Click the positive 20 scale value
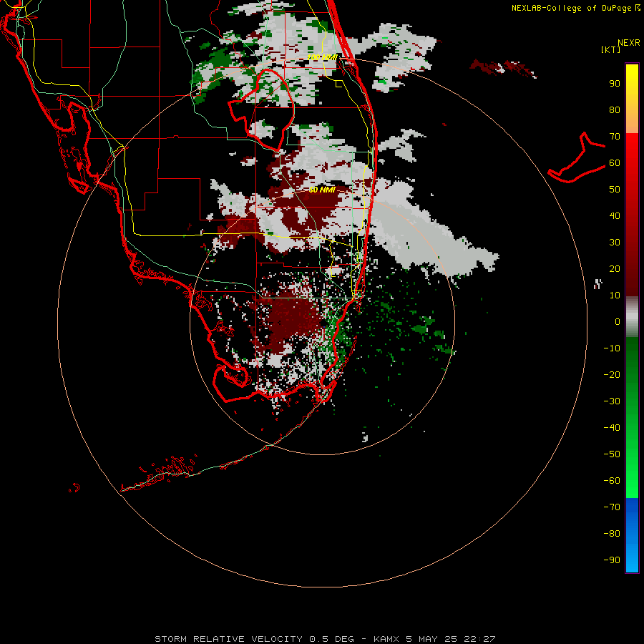Viewport: 644px width, 644px height. point(615,269)
